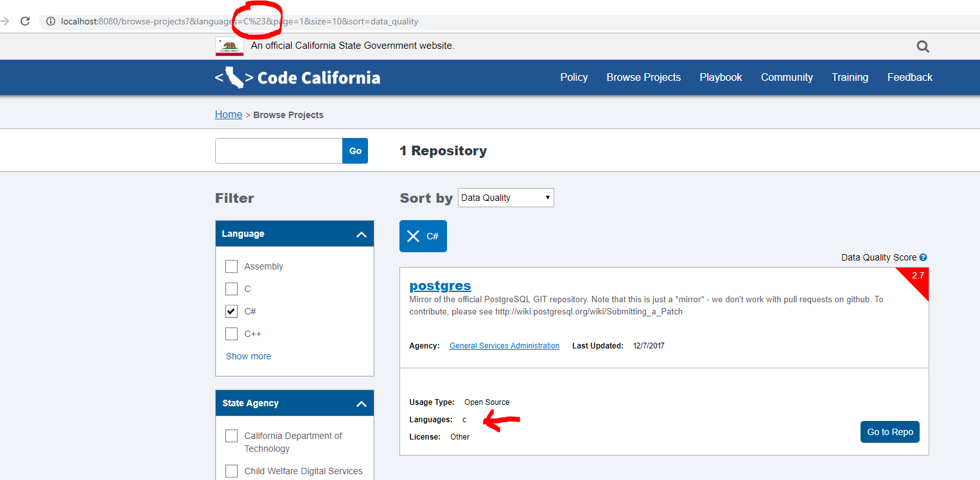
Task: Click the 'Open Source' usage type value
Action: tap(487, 402)
